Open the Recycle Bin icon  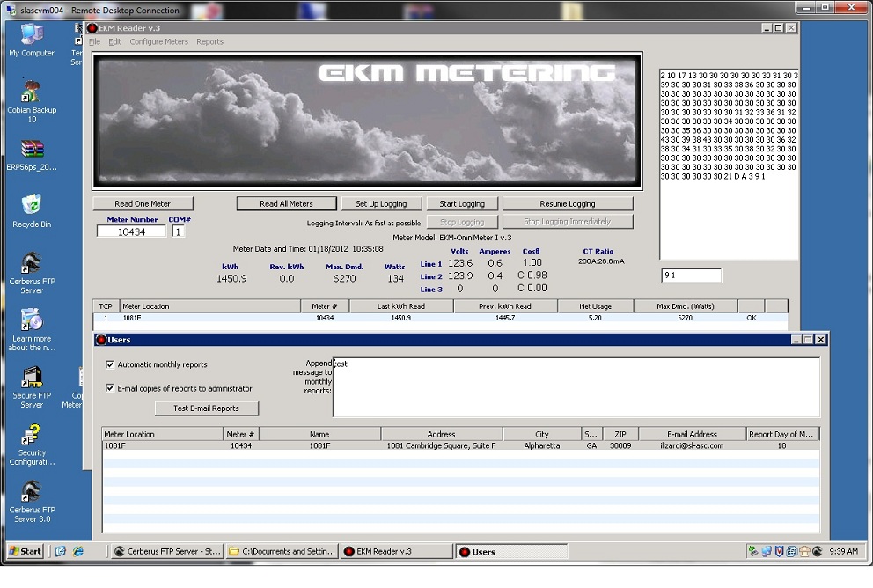tap(32, 206)
